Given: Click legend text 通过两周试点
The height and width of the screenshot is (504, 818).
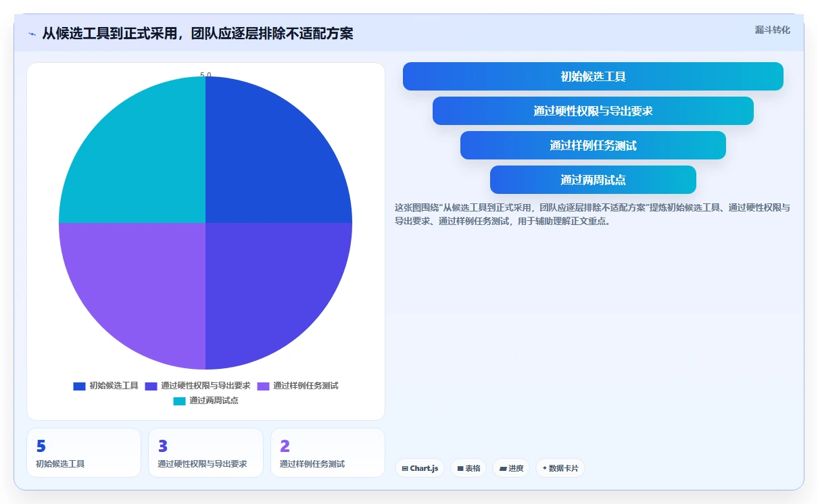Looking at the screenshot, I should (214, 401).
